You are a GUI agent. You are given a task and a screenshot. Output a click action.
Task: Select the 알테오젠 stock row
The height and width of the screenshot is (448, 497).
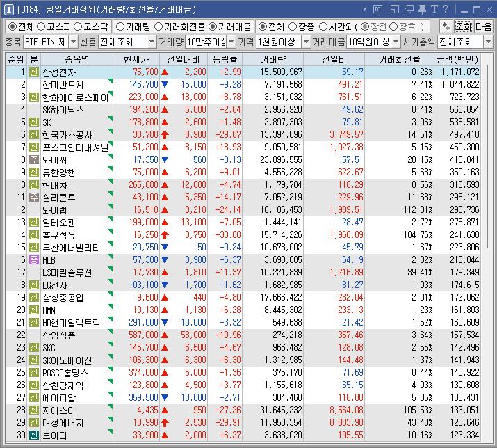pos(243,223)
